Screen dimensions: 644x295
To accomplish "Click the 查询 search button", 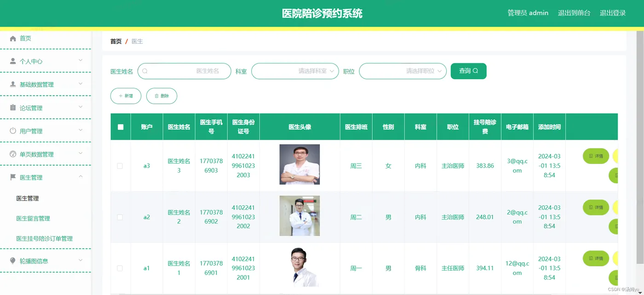I will point(469,71).
